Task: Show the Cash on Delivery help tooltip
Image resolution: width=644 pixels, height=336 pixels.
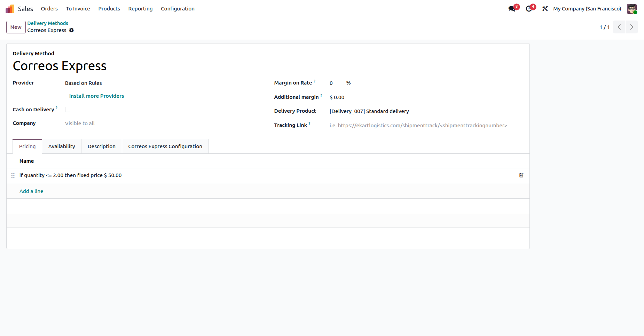Action: tap(57, 108)
